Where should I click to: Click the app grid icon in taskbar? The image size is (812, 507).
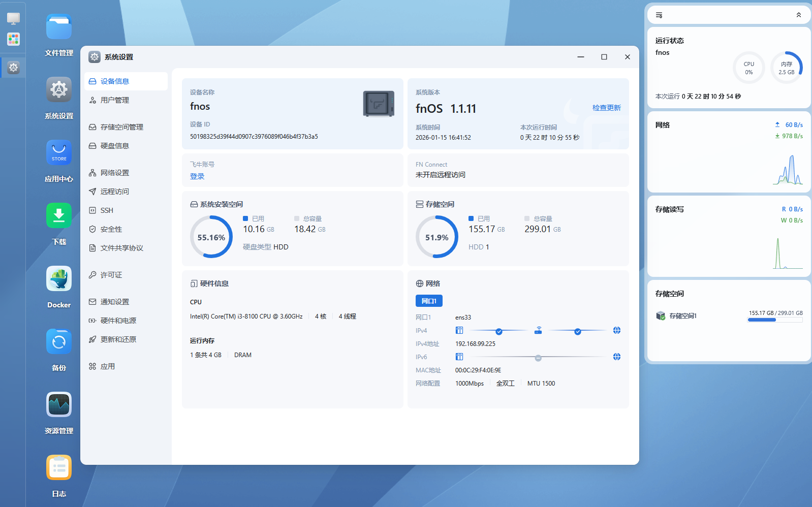click(13, 39)
